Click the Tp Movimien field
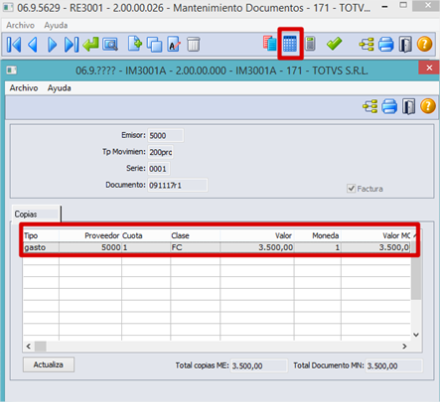This screenshot has width=440, height=402. tap(160, 152)
